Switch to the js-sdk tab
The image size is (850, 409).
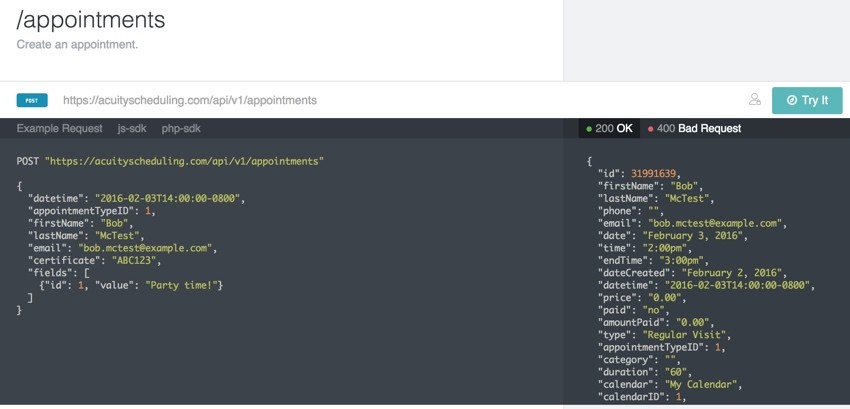coord(132,129)
